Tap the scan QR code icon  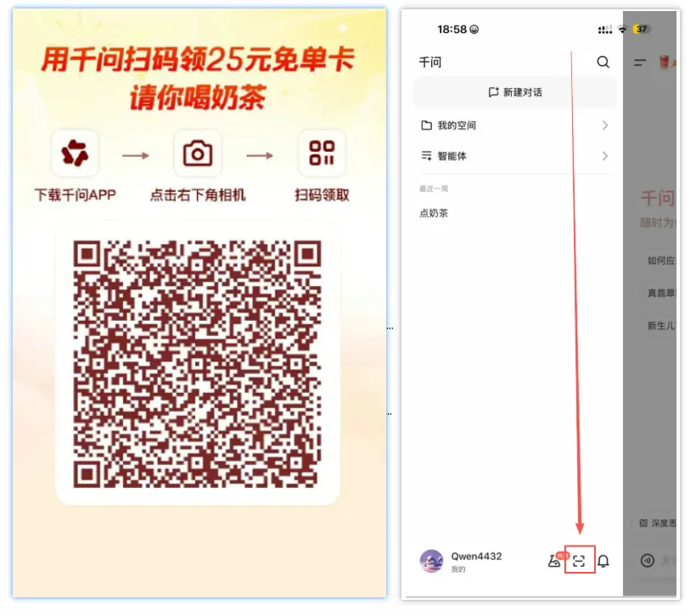click(579, 561)
